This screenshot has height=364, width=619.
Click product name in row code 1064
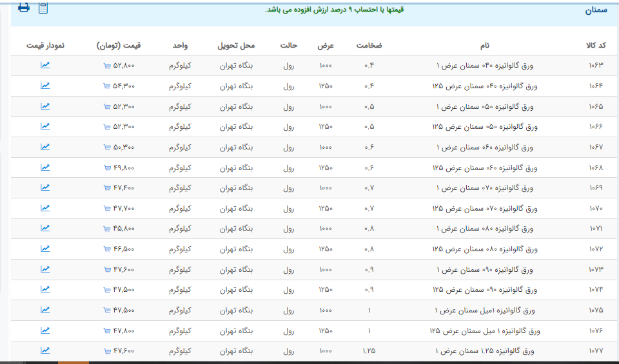[x=484, y=86]
